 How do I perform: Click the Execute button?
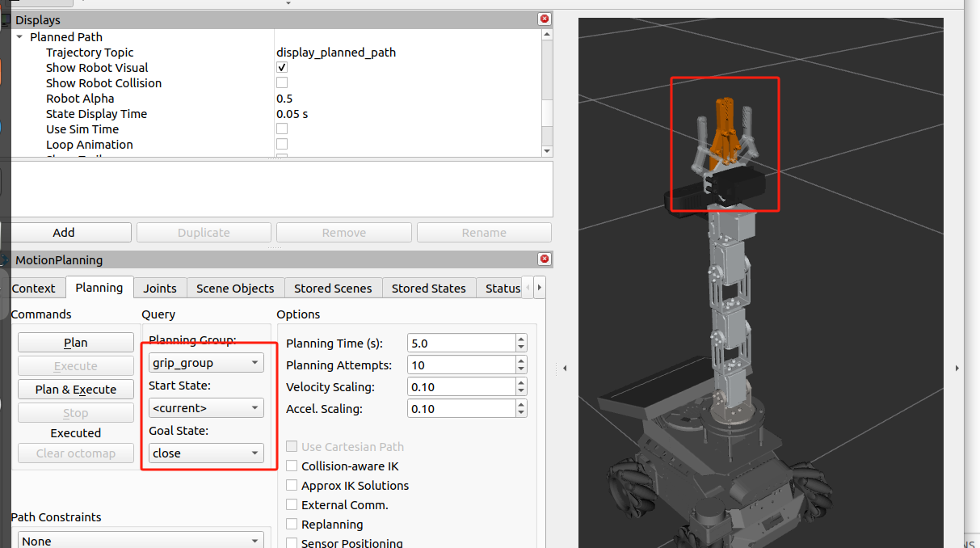tap(76, 366)
